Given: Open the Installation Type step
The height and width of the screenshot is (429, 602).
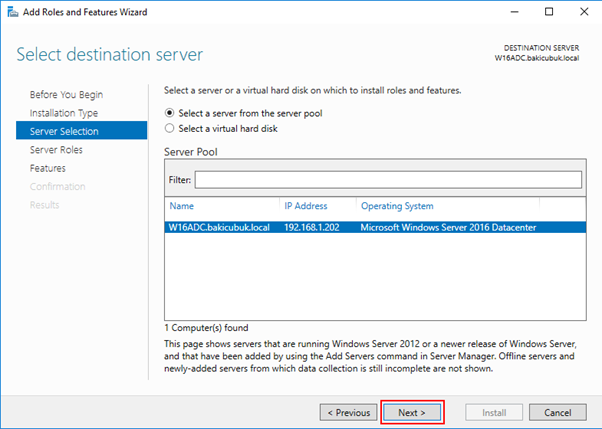Looking at the screenshot, I should tap(64, 113).
